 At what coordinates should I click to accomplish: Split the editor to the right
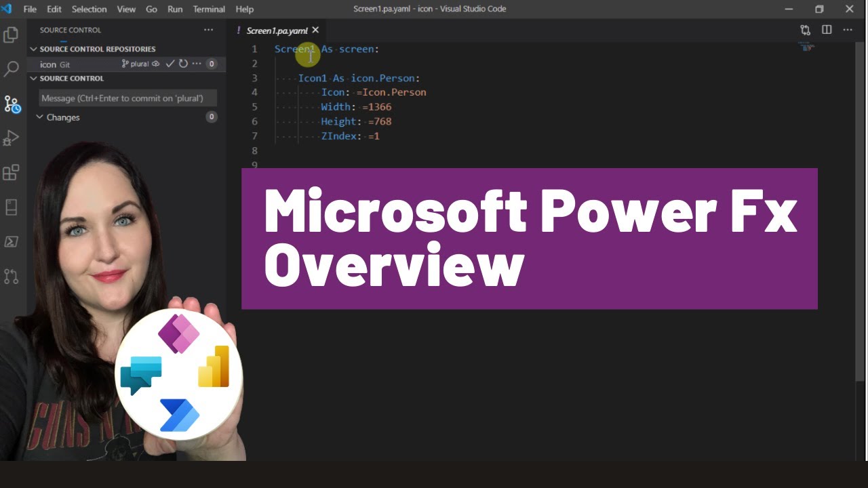[827, 30]
